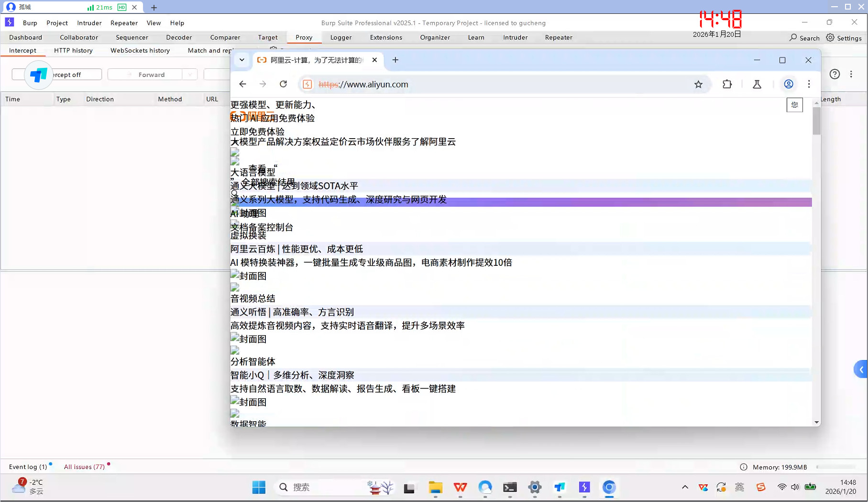Expand the Forward button dropdown arrow
Screen dimensions: 868x502
point(190,75)
